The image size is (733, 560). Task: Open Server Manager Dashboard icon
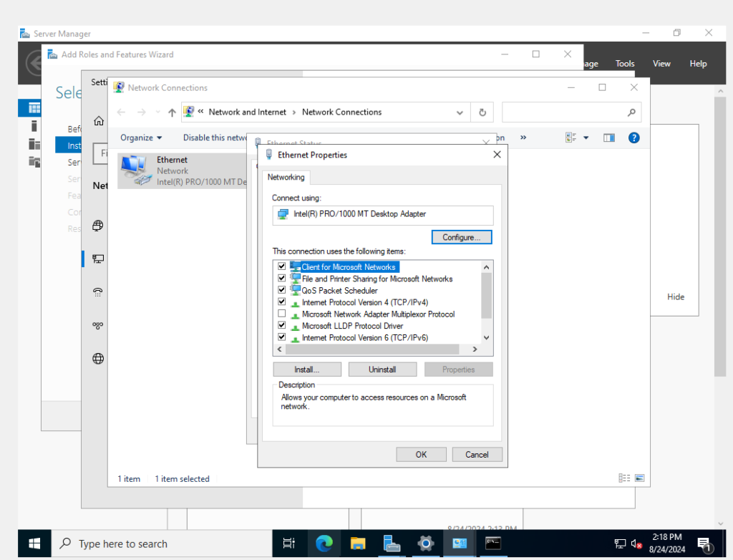pyautogui.click(x=34, y=108)
